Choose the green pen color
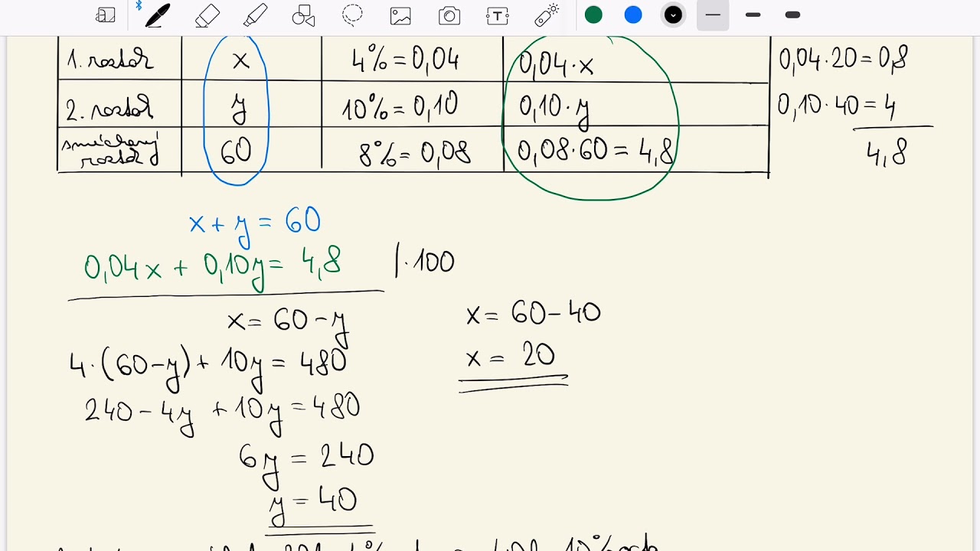This screenshot has height=551, width=980. 593,15
